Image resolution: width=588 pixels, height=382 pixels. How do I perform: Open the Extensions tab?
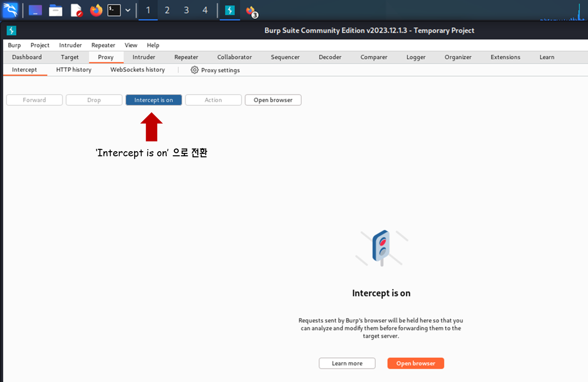click(x=505, y=57)
